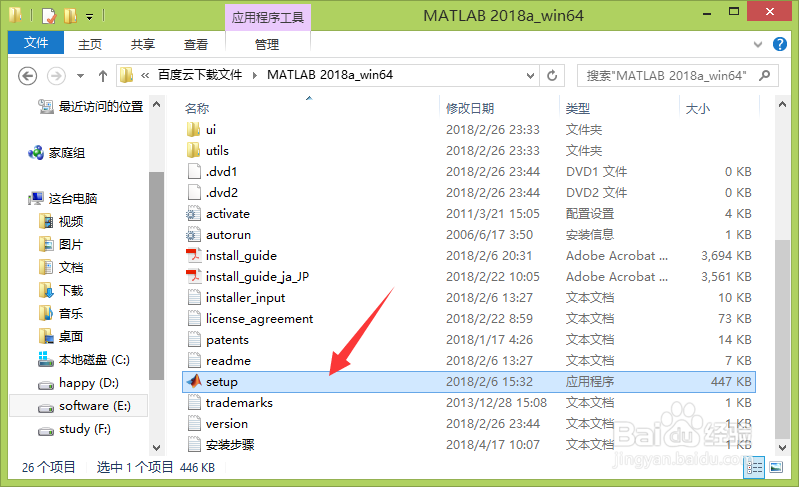Expand breadcrumb chevron after 百度云下载文件
The width and height of the screenshot is (799, 487).
[255, 75]
